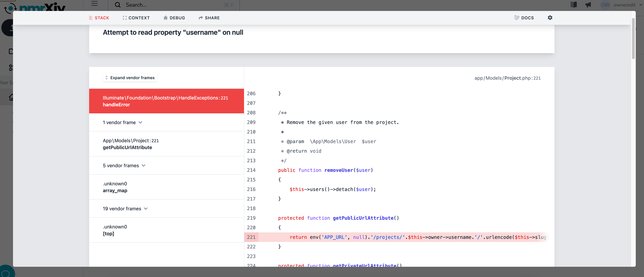Switch to the DEBUG tab
This screenshot has height=277, width=644.
click(174, 18)
